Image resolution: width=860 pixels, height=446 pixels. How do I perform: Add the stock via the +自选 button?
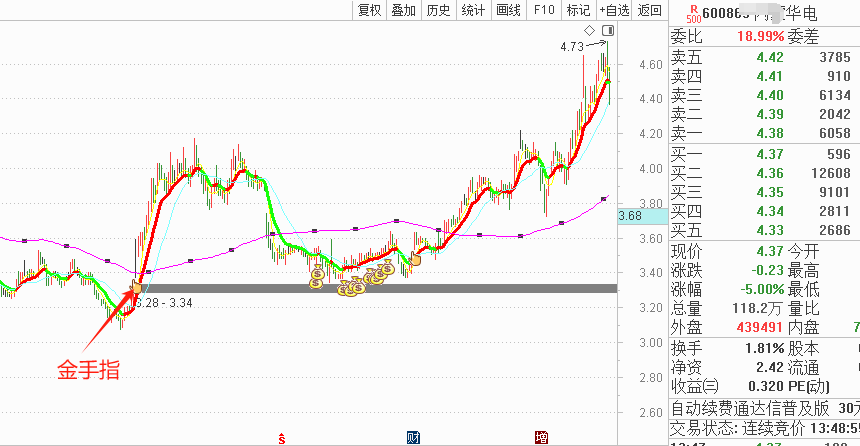pyautogui.click(x=614, y=10)
